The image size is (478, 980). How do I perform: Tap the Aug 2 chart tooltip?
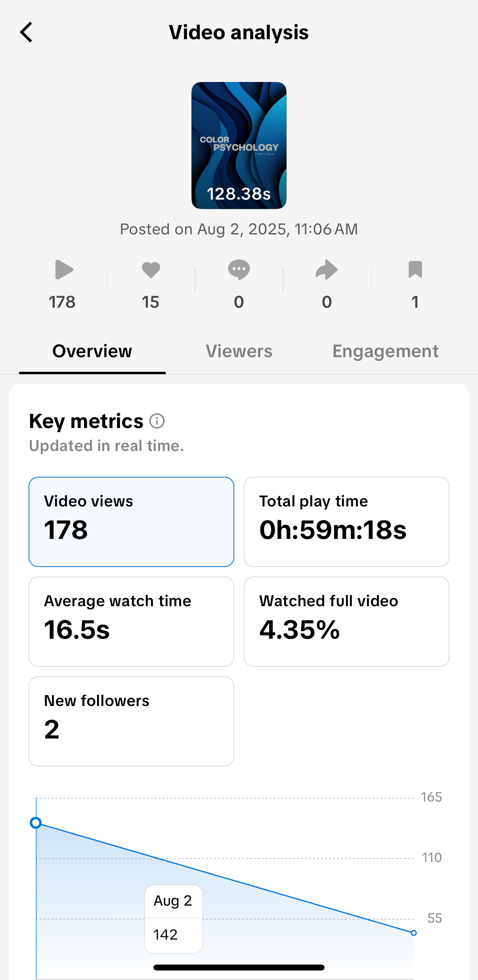point(174,919)
